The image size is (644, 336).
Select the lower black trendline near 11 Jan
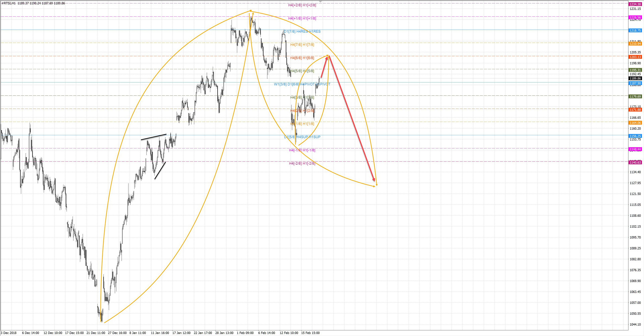[x=160, y=171]
